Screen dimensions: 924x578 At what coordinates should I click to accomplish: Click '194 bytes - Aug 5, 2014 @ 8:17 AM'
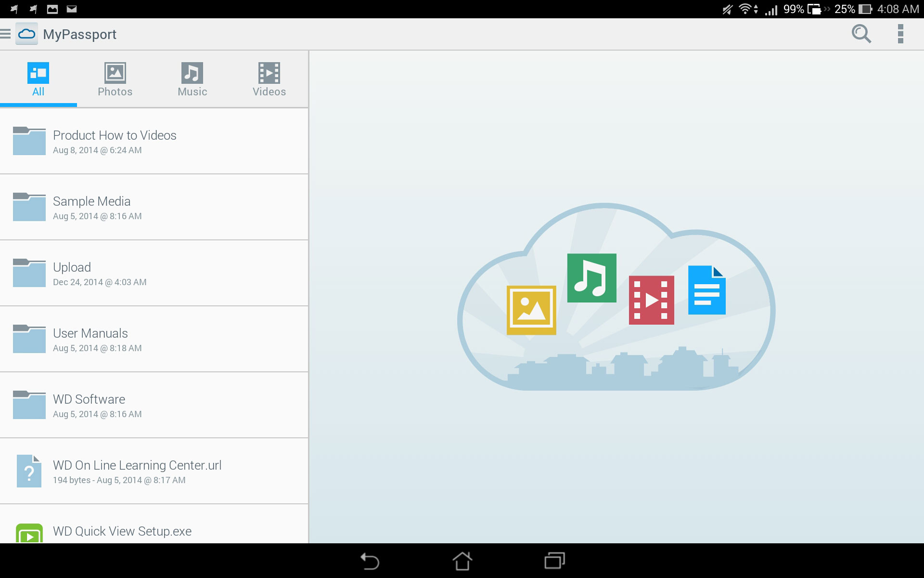click(x=119, y=480)
